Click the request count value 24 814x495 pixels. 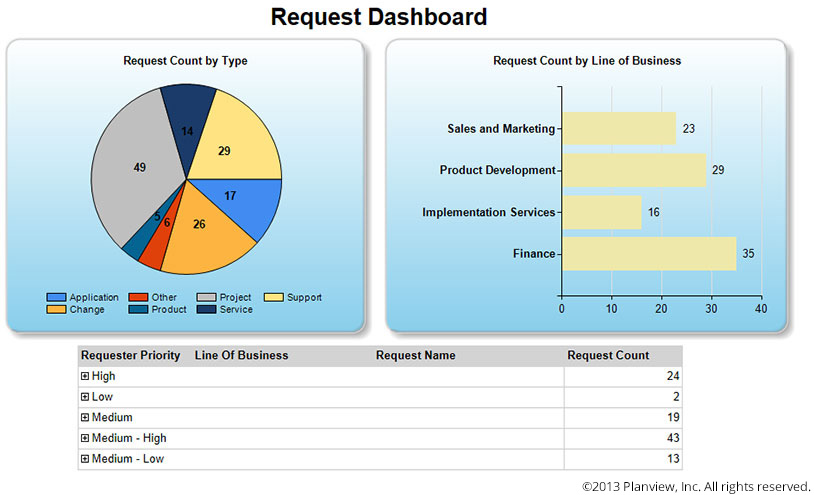click(x=673, y=376)
